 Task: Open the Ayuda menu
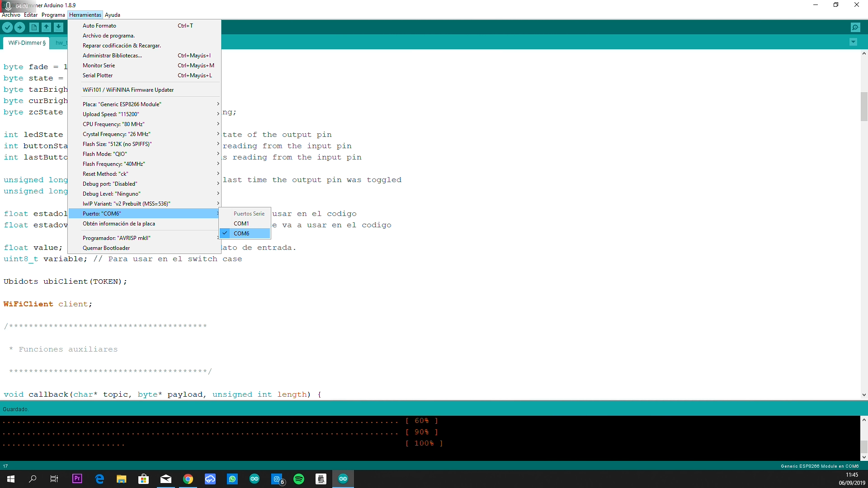(x=113, y=15)
